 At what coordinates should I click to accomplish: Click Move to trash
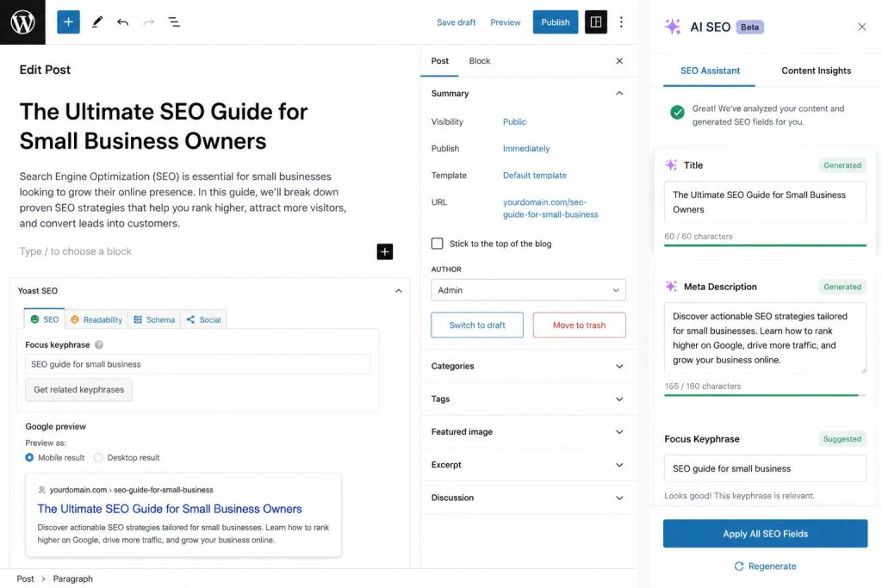point(580,325)
